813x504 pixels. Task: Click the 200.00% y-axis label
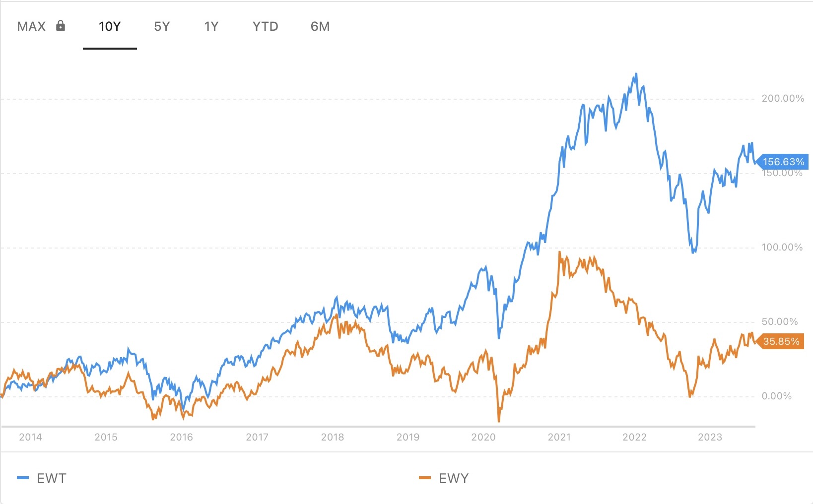click(x=783, y=99)
